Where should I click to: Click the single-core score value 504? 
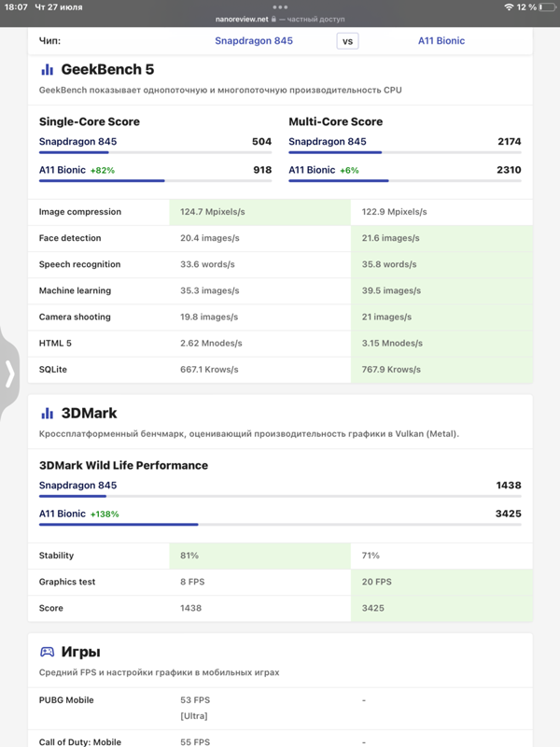[x=261, y=142]
